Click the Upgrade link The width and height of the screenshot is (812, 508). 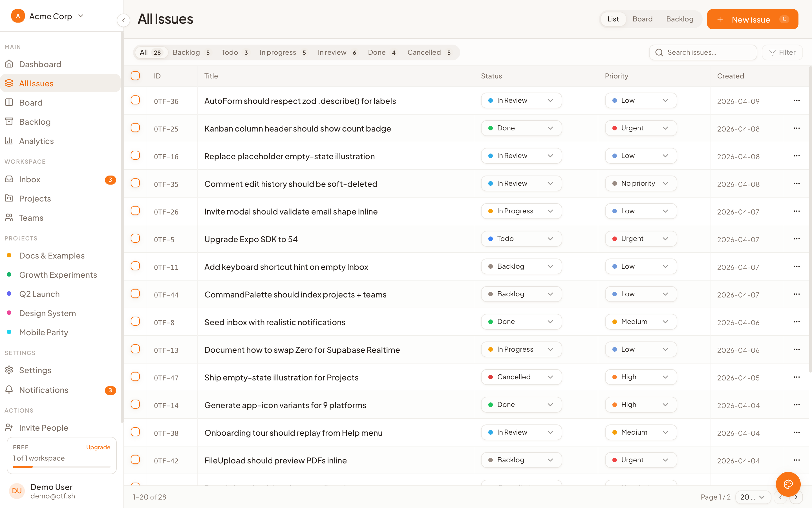(98, 447)
